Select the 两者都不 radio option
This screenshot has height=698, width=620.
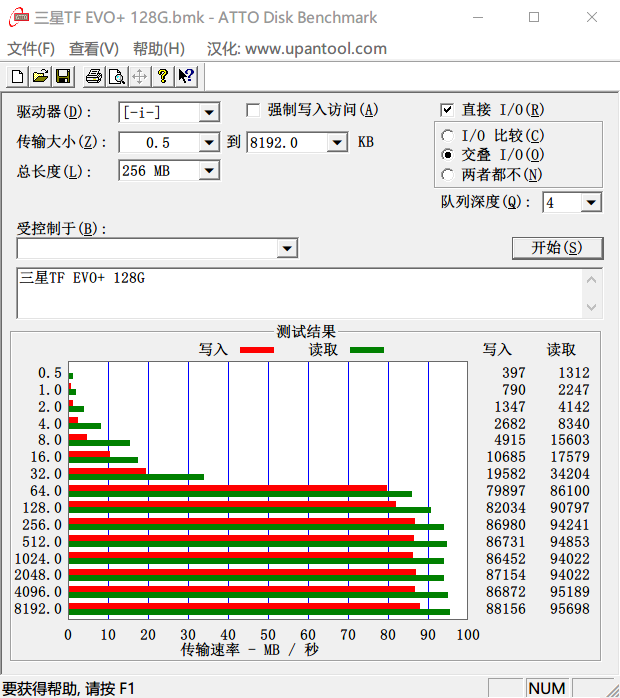point(448,174)
